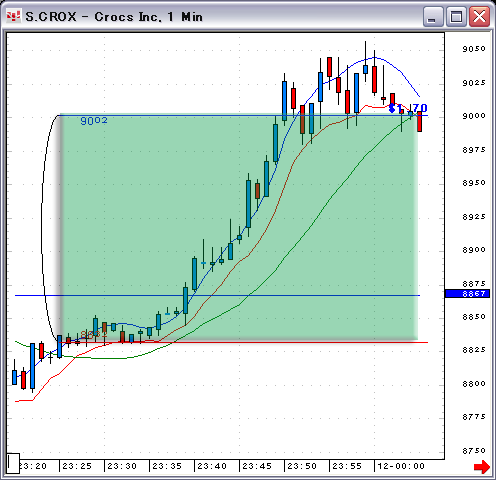Select the blue 8867 price marker

(467, 294)
